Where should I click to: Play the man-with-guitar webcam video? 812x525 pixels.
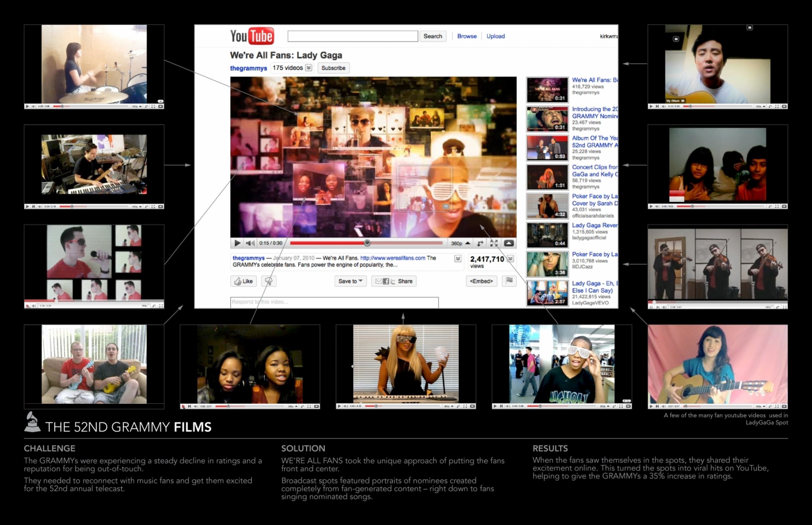pyautogui.click(x=651, y=106)
